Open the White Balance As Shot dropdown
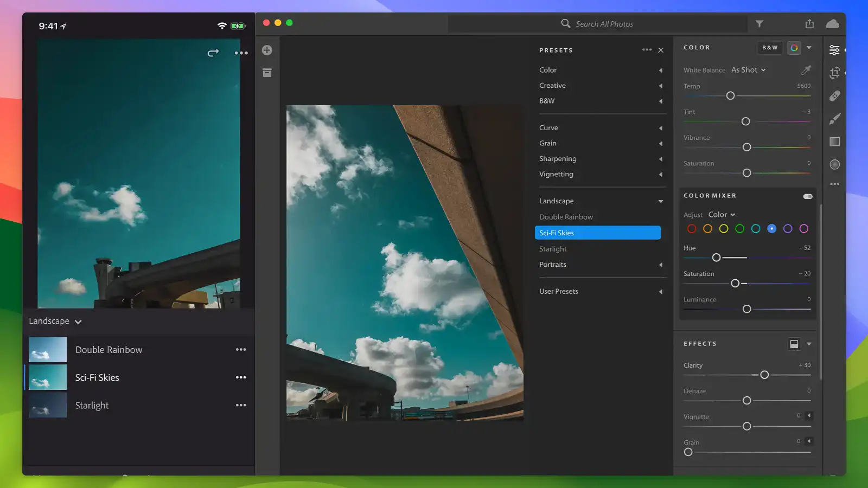 click(x=748, y=69)
